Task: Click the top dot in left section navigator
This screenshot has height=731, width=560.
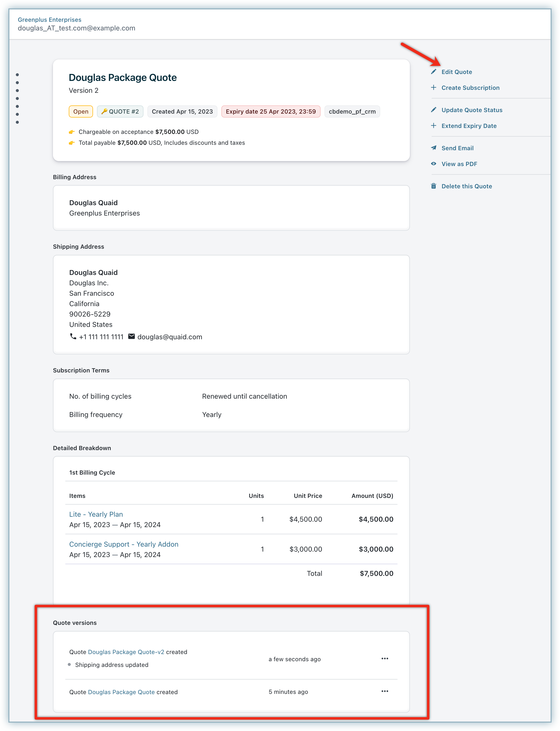Action: [17, 75]
